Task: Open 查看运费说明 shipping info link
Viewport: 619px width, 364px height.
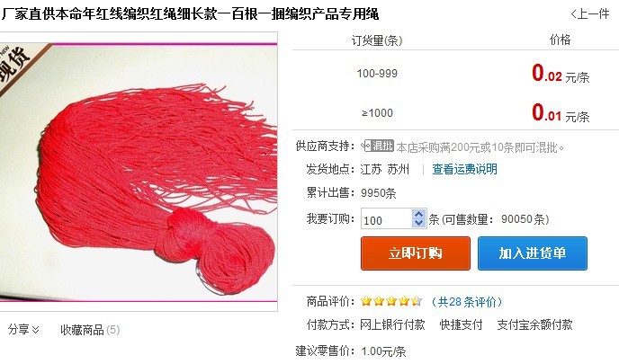Action: [464, 169]
